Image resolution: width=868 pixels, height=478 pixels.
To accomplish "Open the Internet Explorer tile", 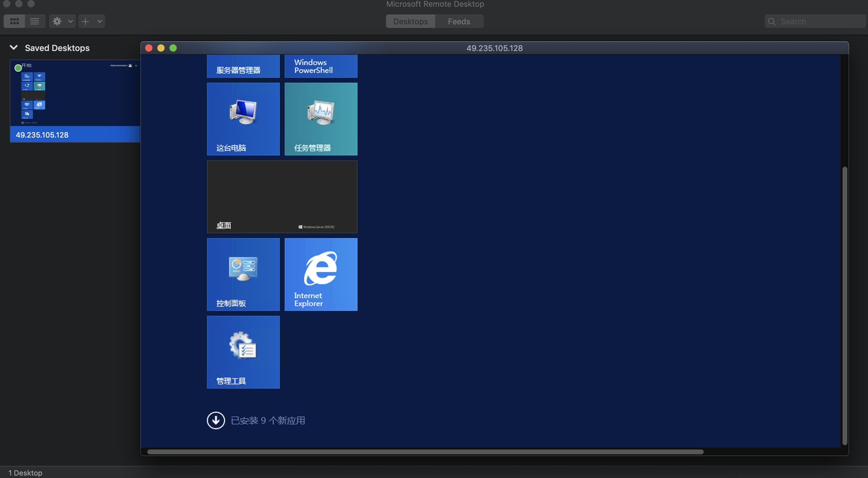I will pos(320,274).
